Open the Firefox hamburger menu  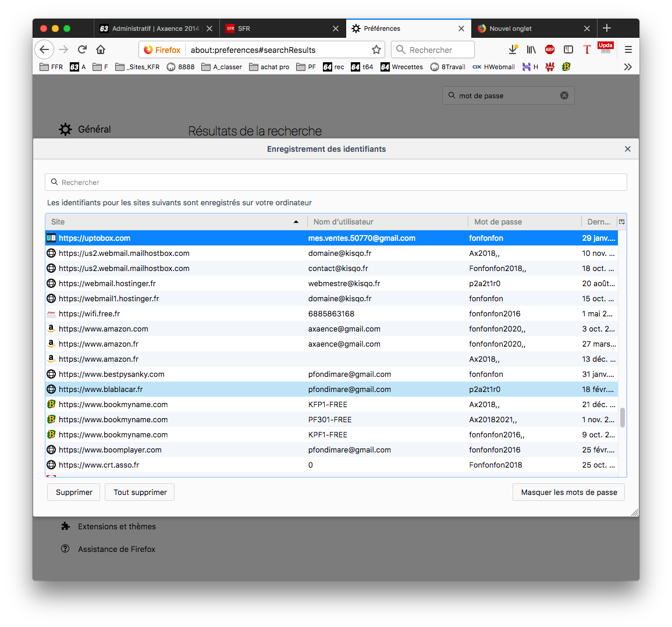click(x=628, y=49)
